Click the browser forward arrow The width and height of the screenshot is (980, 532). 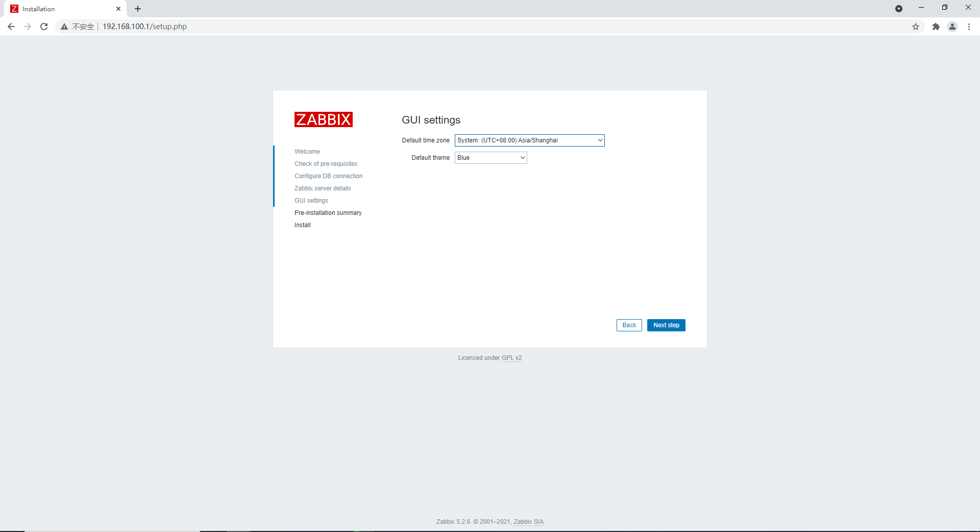pos(28,27)
